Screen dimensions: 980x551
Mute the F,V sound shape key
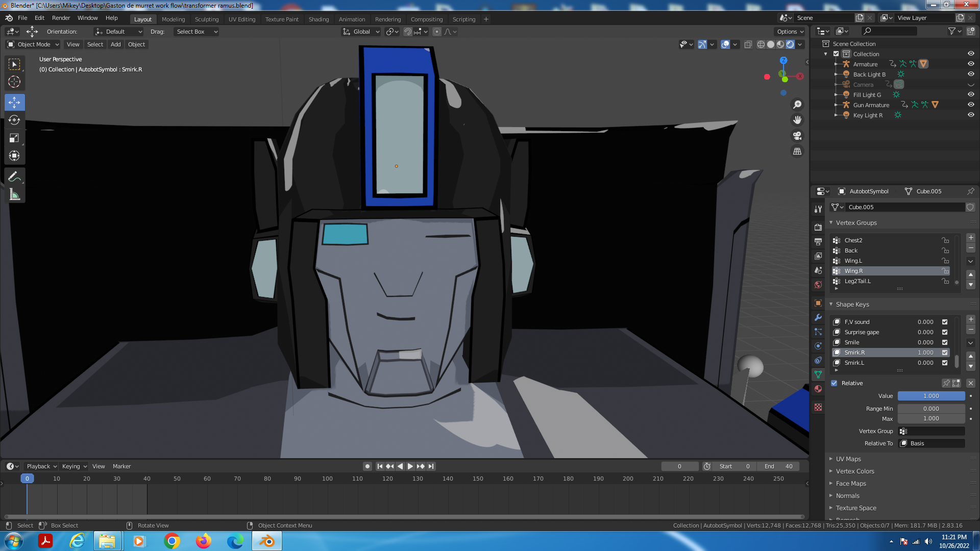945,322
